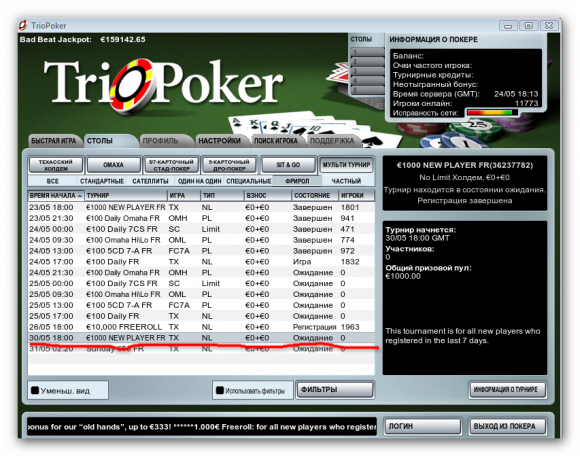Enable the Использовать фильтры checkbox
Image resolution: width=580 pixels, height=456 pixels.
tap(220, 390)
